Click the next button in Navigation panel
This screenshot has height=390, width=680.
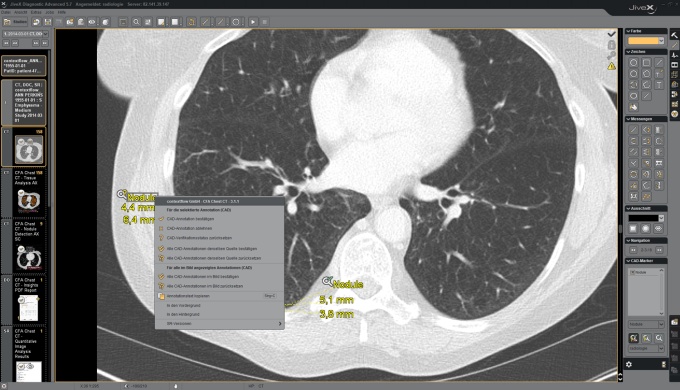tap(659, 250)
